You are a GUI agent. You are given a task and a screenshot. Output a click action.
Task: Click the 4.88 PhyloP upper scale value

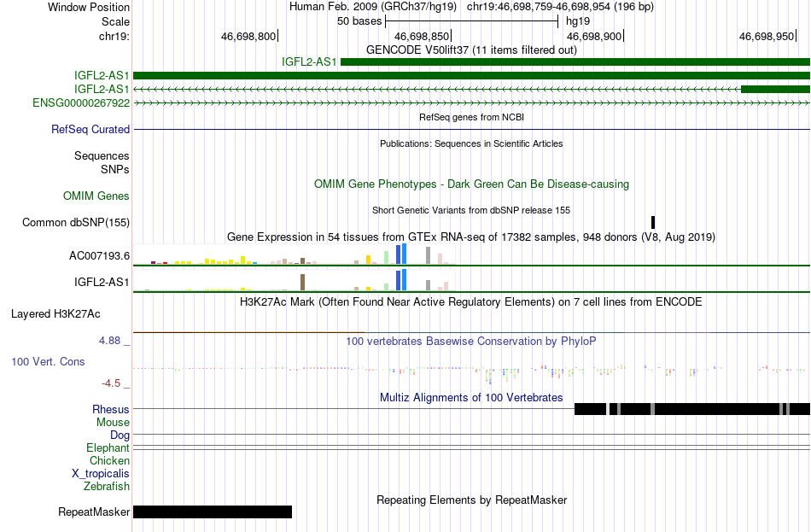(109, 341)
